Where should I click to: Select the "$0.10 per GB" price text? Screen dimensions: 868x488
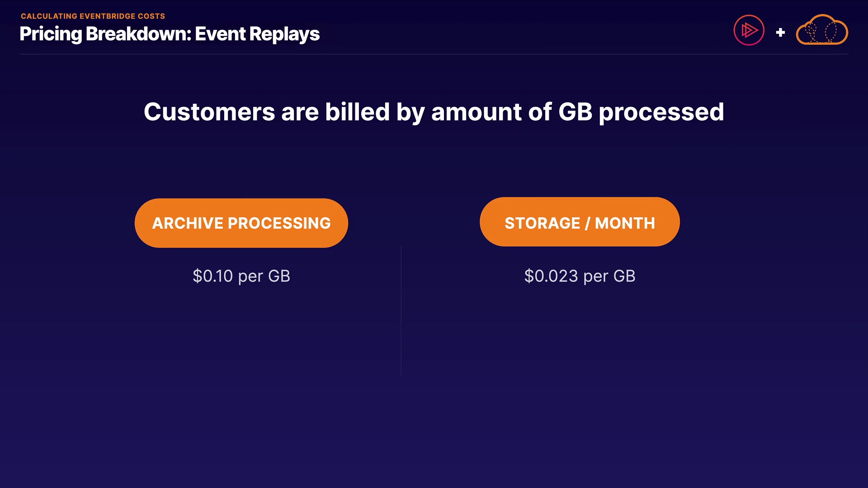pos(241,276)
